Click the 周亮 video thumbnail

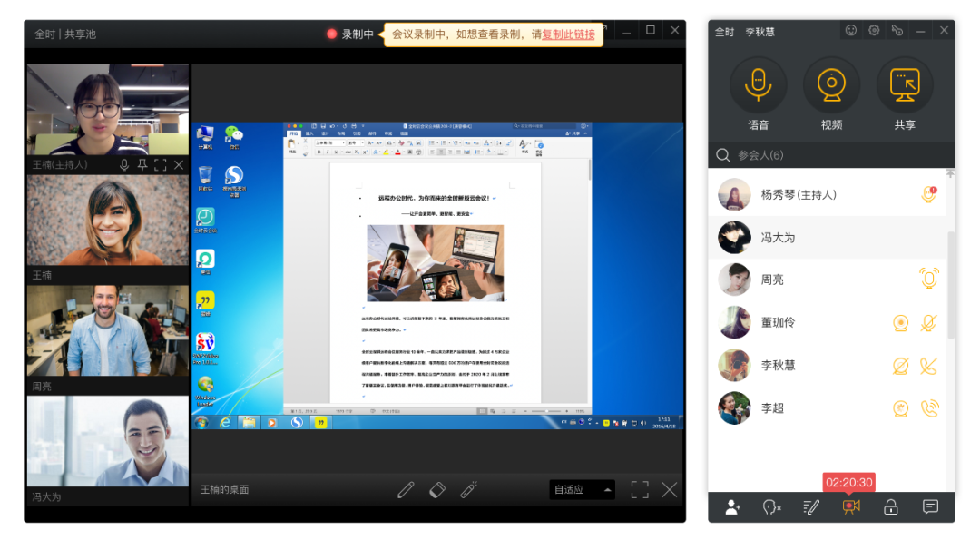pyautogui.click(x=107, y=330)
